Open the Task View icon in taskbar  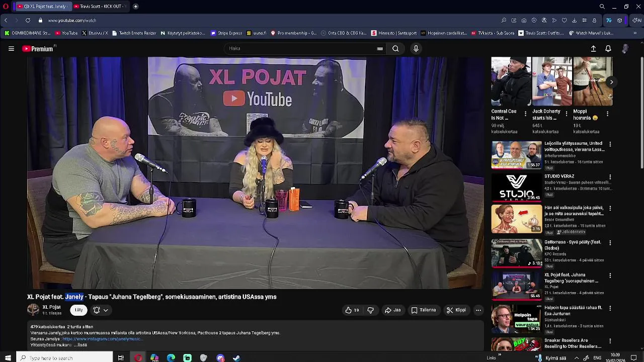[x=121, y=358]
